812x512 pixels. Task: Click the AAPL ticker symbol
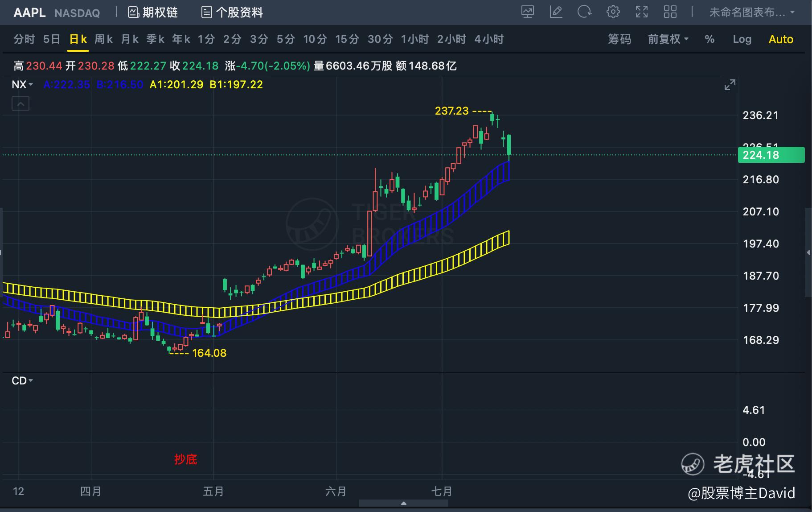(x=29, y=12)
